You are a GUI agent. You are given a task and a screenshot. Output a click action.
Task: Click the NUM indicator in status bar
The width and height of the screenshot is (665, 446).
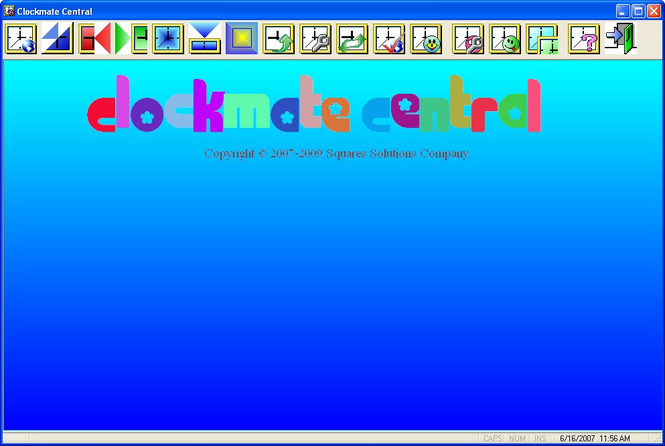(517, 438)
